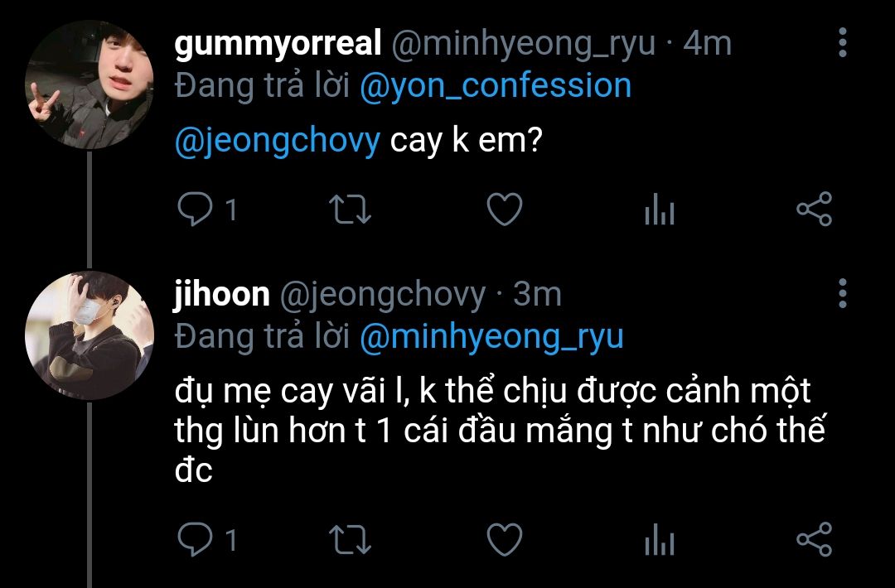Open the @minhyeong_ryu reply mention link
Screen dimensions: 895x588
(491, 336)
